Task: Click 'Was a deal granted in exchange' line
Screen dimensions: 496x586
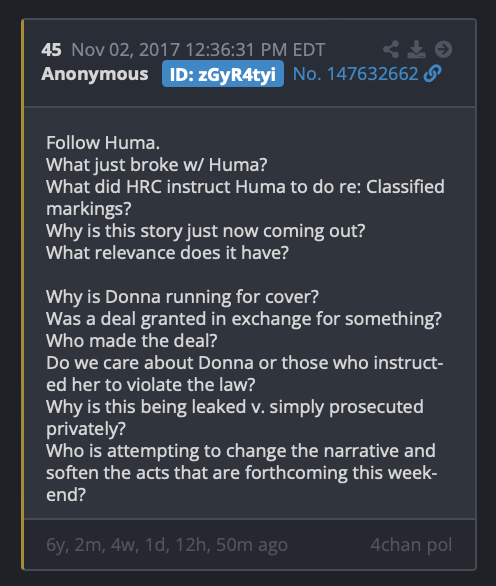Action: [244, 319]
